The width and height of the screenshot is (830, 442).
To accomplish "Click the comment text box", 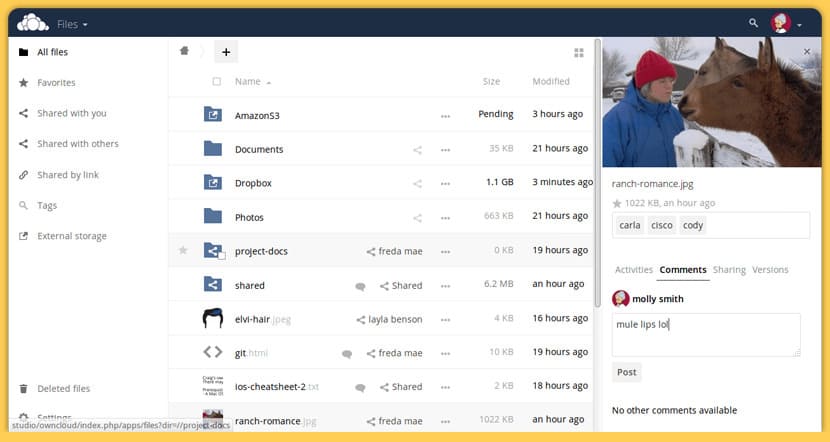I will (706, 335).
